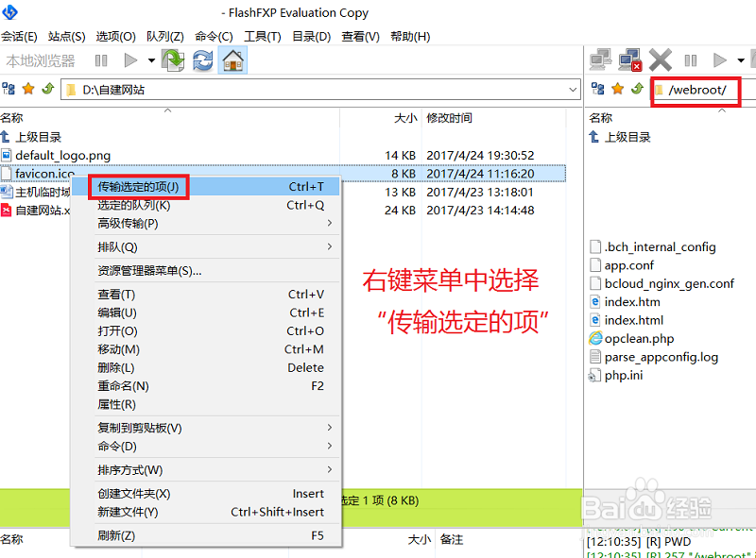Click the remote favorites star icon
Screen dimensions: 756x558
tap(618, 89)
